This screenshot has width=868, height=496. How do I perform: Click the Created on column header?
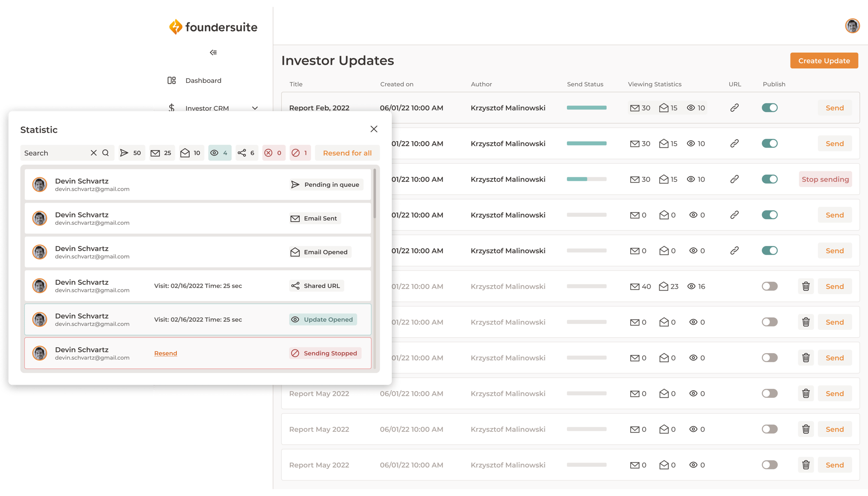click(396, 84)
